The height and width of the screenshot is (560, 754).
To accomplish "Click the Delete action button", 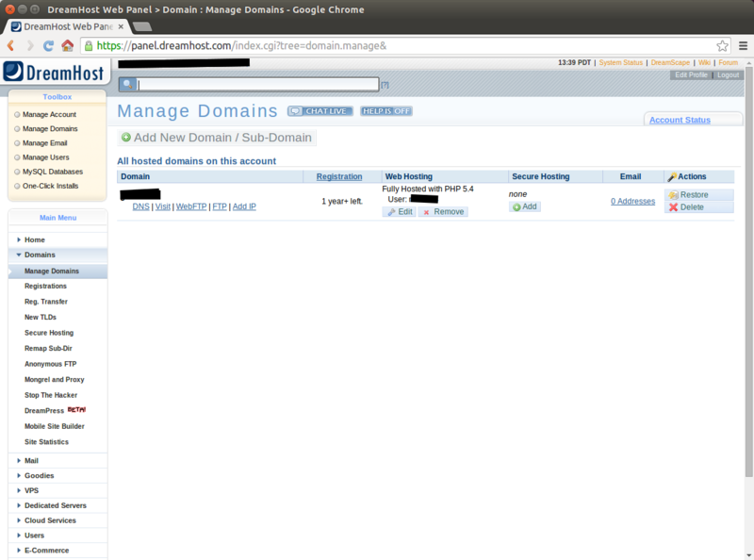I will click(699, 207).
